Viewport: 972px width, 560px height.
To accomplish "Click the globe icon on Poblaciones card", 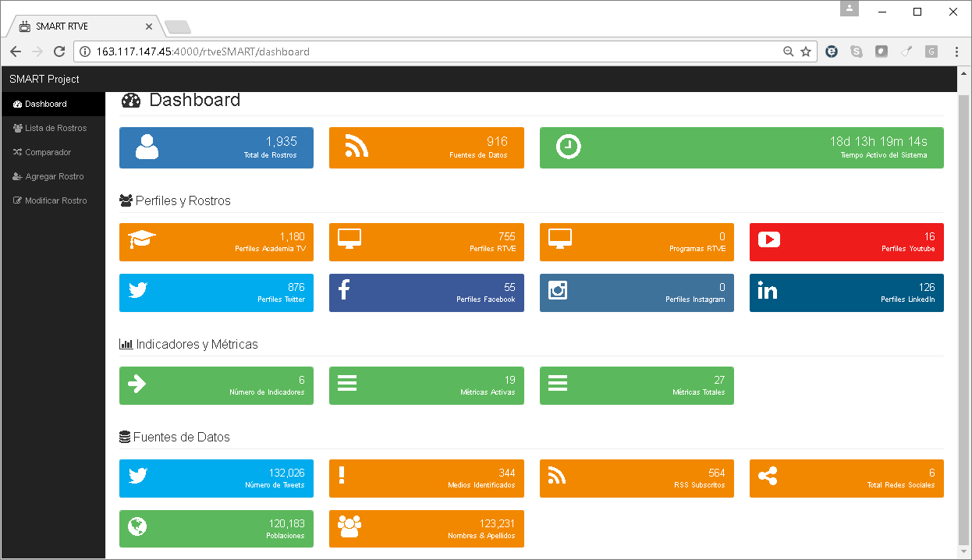I will click(x=137, y=526).
